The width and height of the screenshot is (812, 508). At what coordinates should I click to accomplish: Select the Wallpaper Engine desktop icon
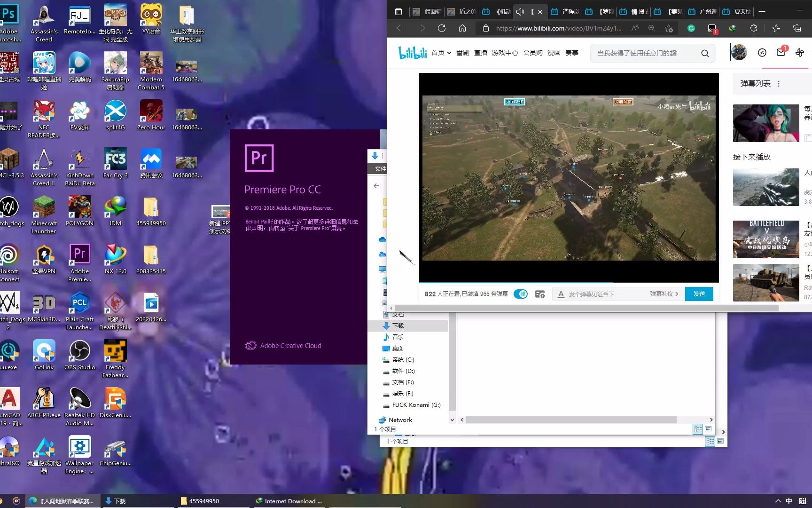coord(79,455)
